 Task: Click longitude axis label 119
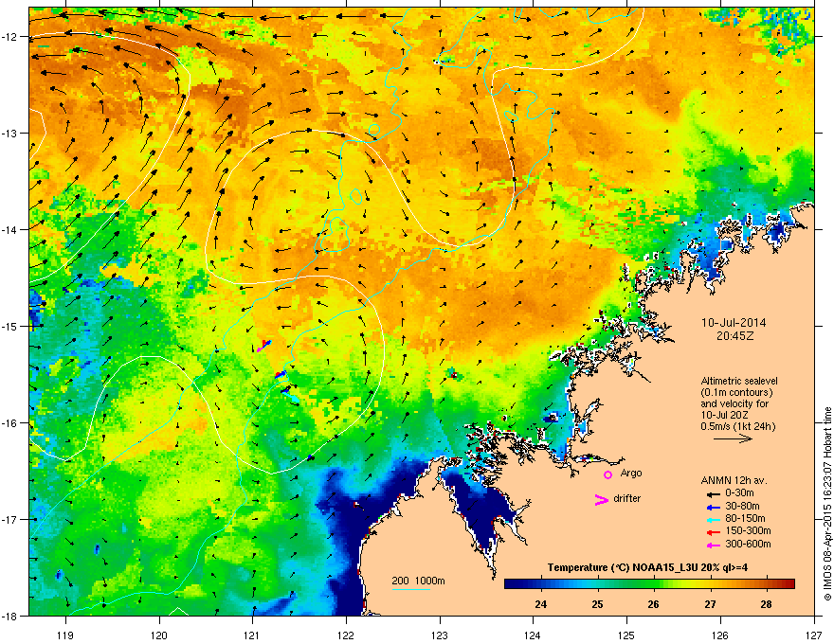(x=65, y=635)
